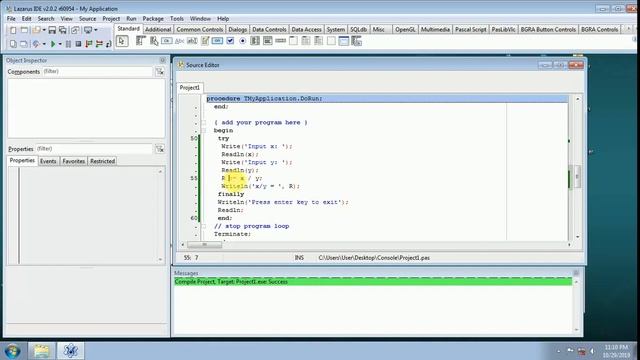Viewport: 640px width, 360px height.
Task: Select the TMainMenu component icon
Action: pos(141,41)
